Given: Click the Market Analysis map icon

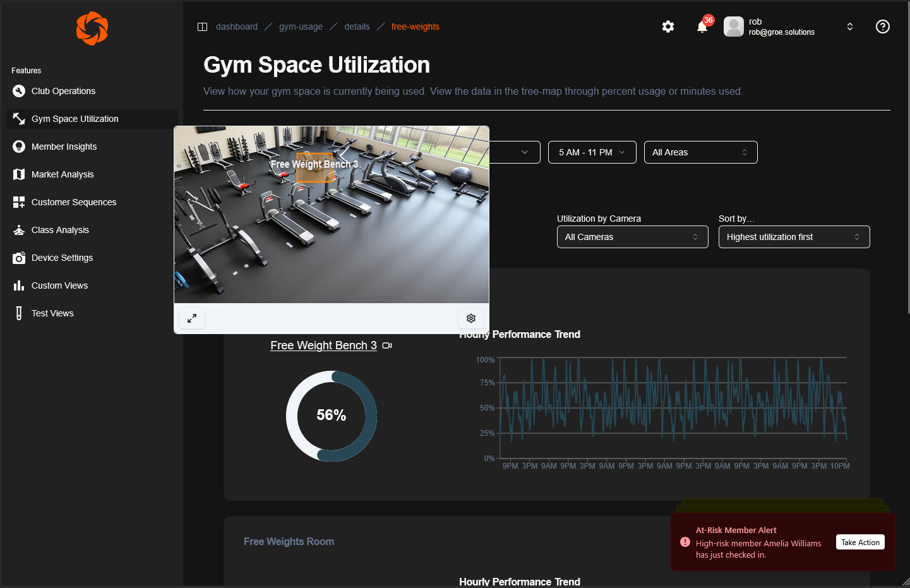Looking at the screenshot, I should click(19, 174).
